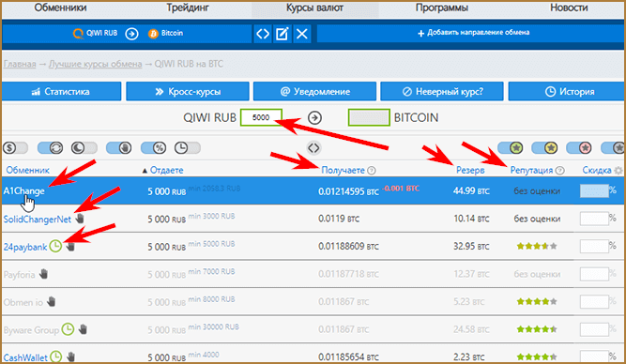Image resolution: width=626 pixels, height=364 pixels.
Task: Toggle the hand manual-mode filter switch
Action: click(119, 148)
